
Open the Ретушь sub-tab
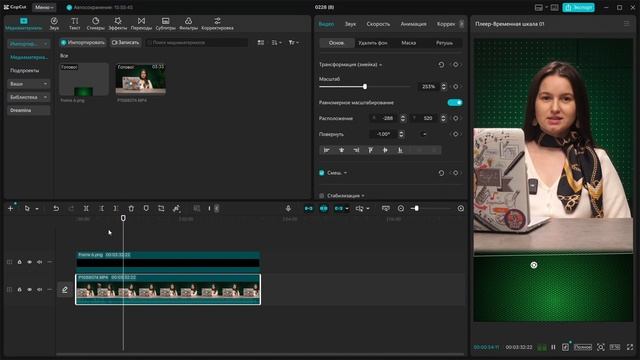pyautogui.click(x=444, y=43)
